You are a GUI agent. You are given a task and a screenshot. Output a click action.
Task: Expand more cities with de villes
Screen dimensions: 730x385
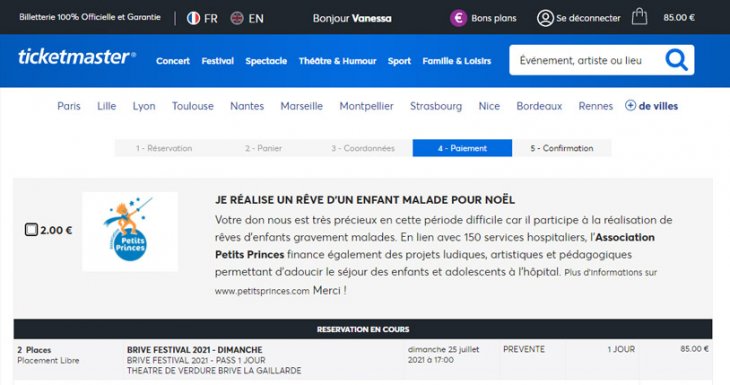pos(658,106)
